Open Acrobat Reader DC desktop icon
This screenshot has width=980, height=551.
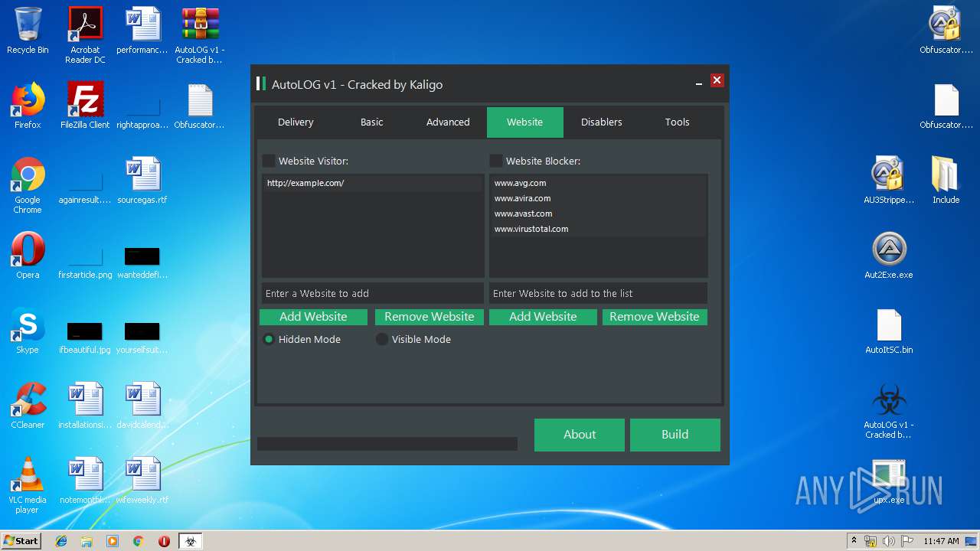click(x=85, y=35)
